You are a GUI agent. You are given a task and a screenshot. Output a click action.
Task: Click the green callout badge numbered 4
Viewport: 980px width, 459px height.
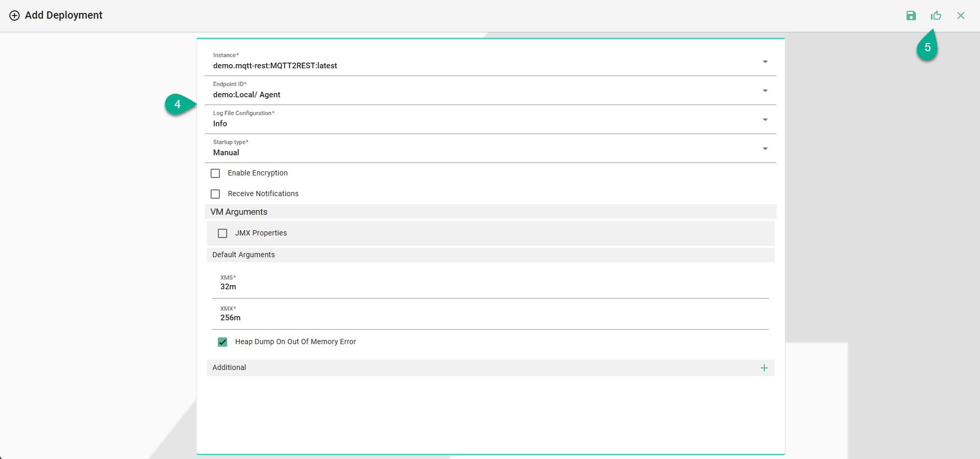[177, 105]
